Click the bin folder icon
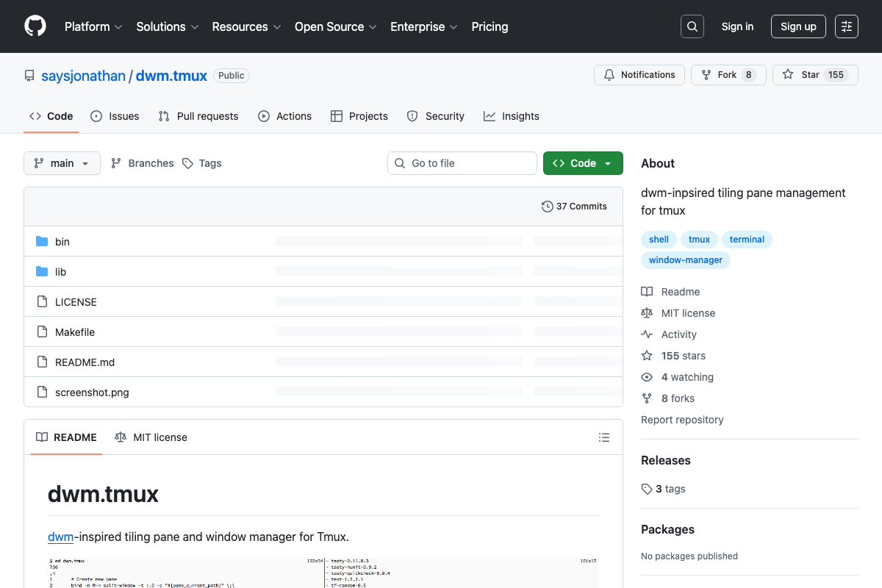The image size is (882, 588). click(x=42, y=242)
